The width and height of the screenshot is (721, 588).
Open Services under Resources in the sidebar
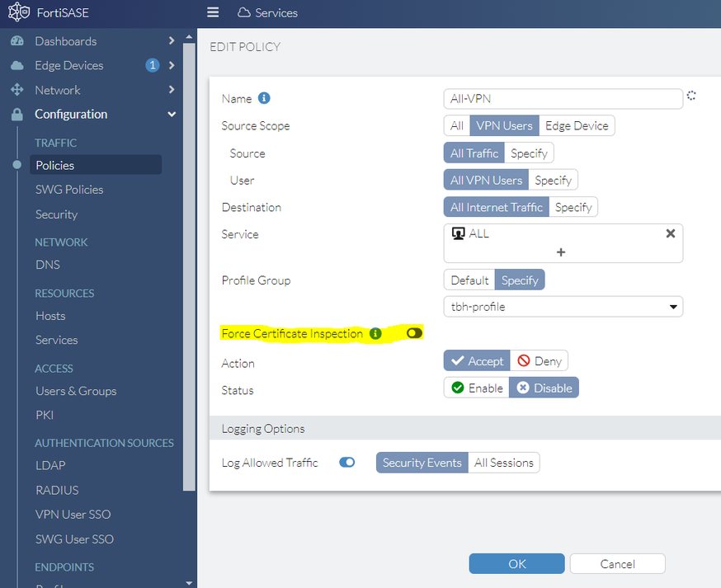[57, 340]
